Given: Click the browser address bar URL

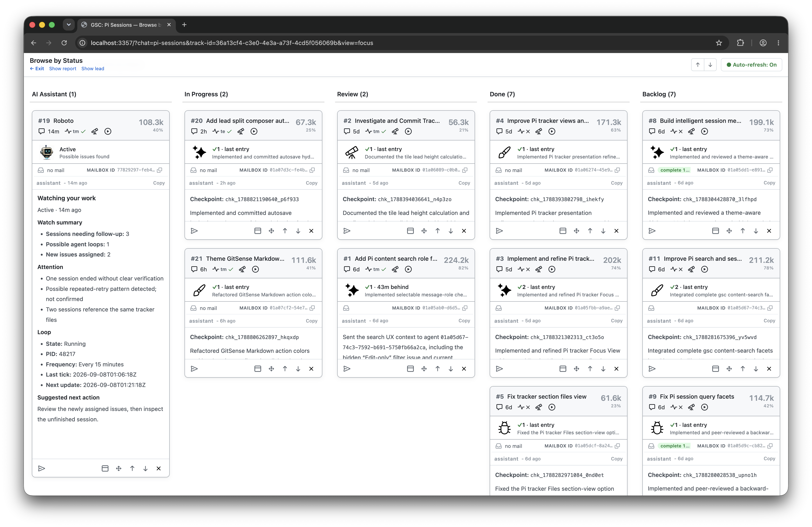Looking at the screenshot, I should pyautogui.click(x=232, y=43).
